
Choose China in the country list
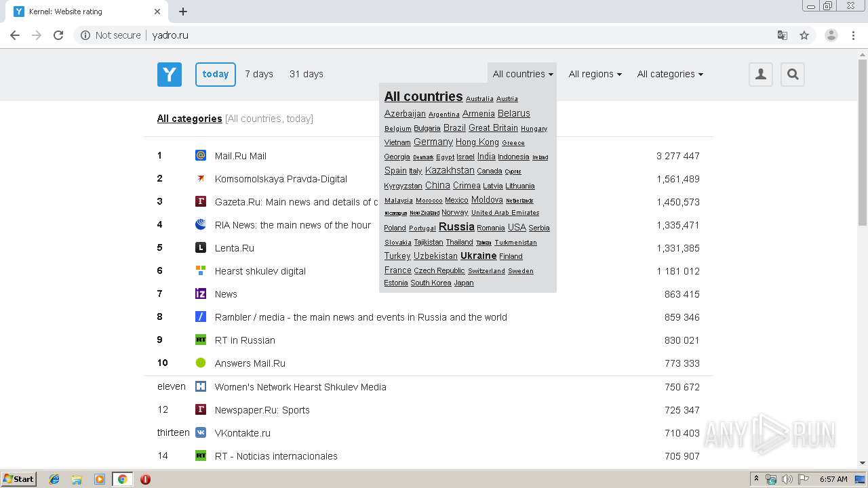point(437,185)
